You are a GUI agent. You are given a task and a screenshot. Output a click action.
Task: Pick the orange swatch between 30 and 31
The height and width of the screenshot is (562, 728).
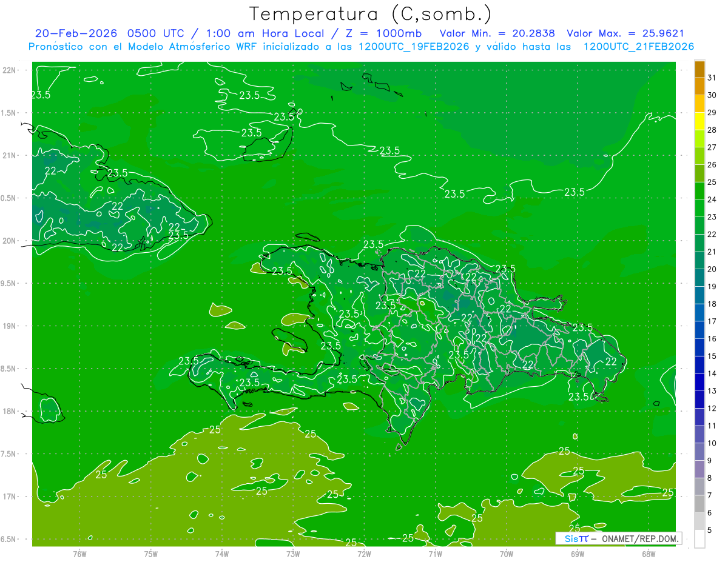pos(699,87)
